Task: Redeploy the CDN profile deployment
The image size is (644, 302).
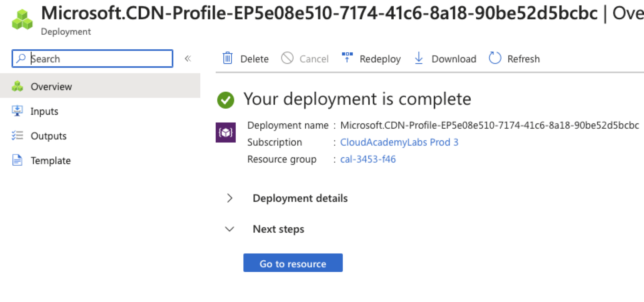Action: coord(371,59)
